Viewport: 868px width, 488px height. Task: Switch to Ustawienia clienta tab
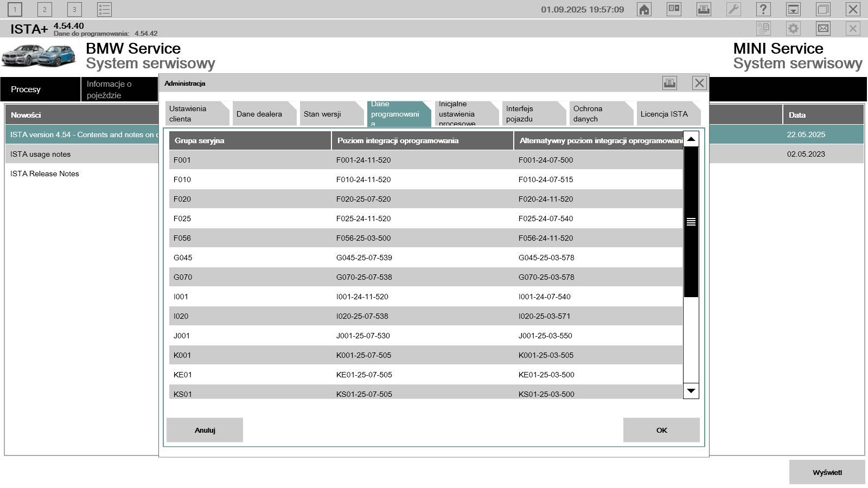(197, 114)
